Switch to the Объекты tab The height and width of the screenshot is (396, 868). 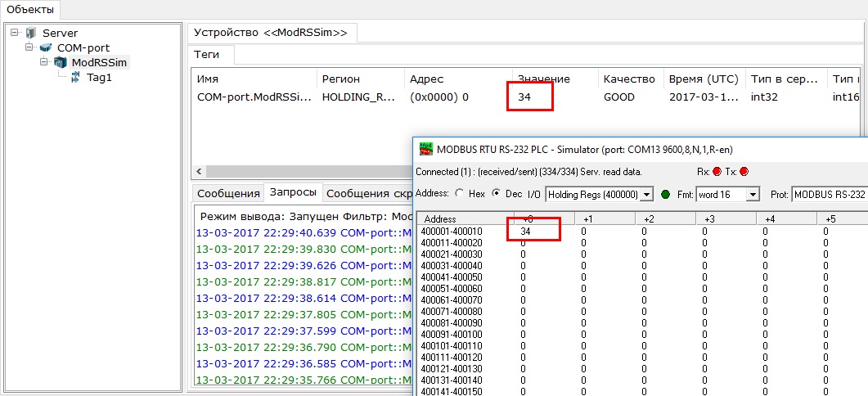[x=30, y=10]
